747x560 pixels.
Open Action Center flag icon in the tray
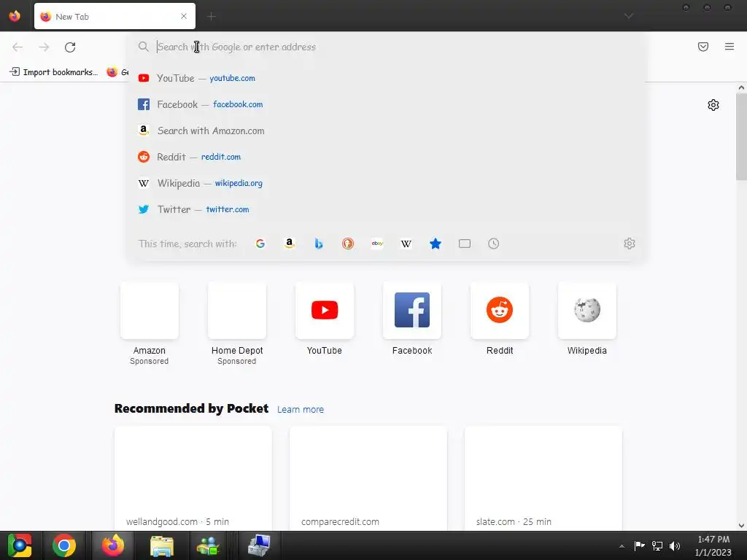639,545
